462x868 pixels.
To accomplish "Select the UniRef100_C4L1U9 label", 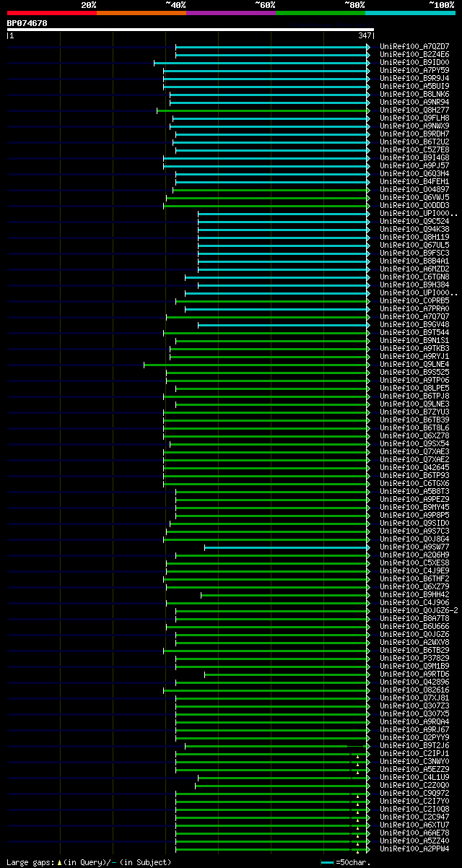I will 414,777.
